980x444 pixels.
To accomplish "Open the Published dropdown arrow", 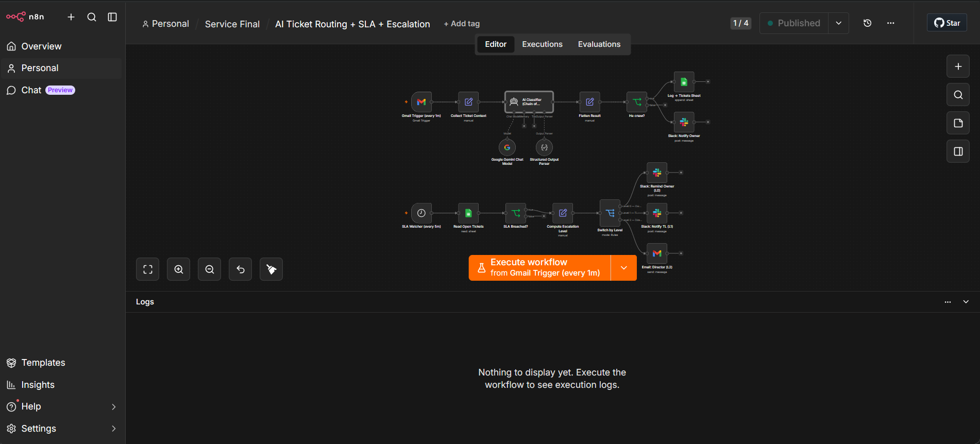I will click(x=838, y=23).
